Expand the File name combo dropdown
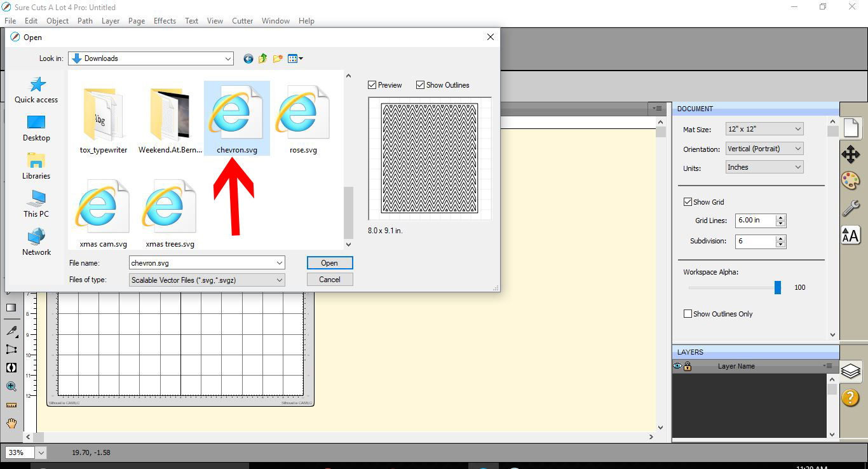The width and height of the screenshot is (868, 469). click(x=280, y=262)
